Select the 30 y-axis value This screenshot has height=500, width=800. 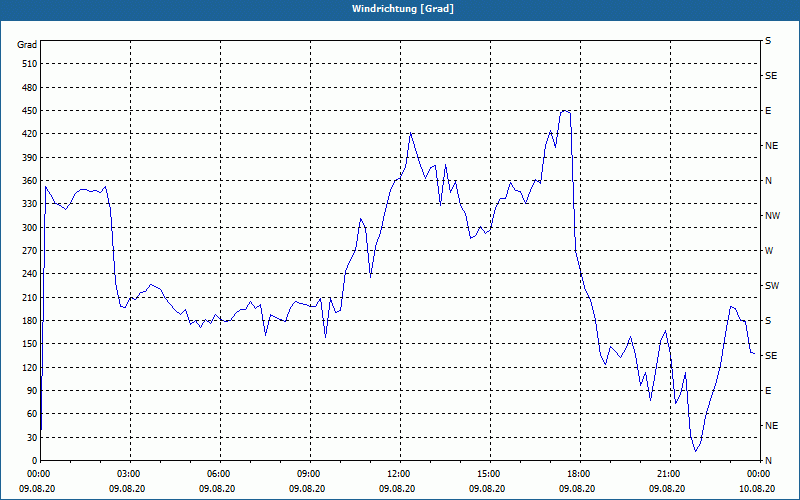32,437
